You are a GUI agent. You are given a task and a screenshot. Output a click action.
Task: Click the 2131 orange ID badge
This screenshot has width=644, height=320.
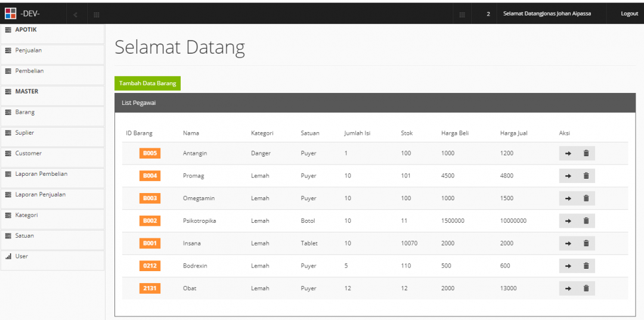click(150, 288)
